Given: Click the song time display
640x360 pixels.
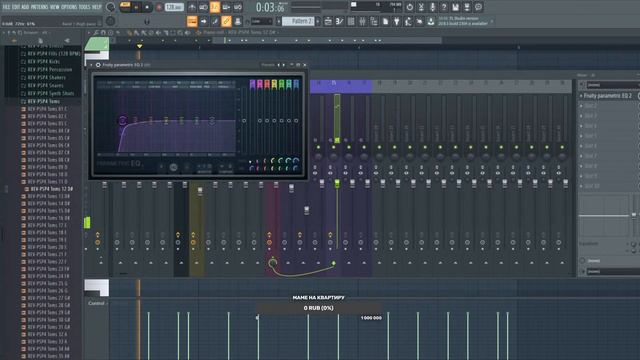Looking at the screenshot, I should pos(270,7).
